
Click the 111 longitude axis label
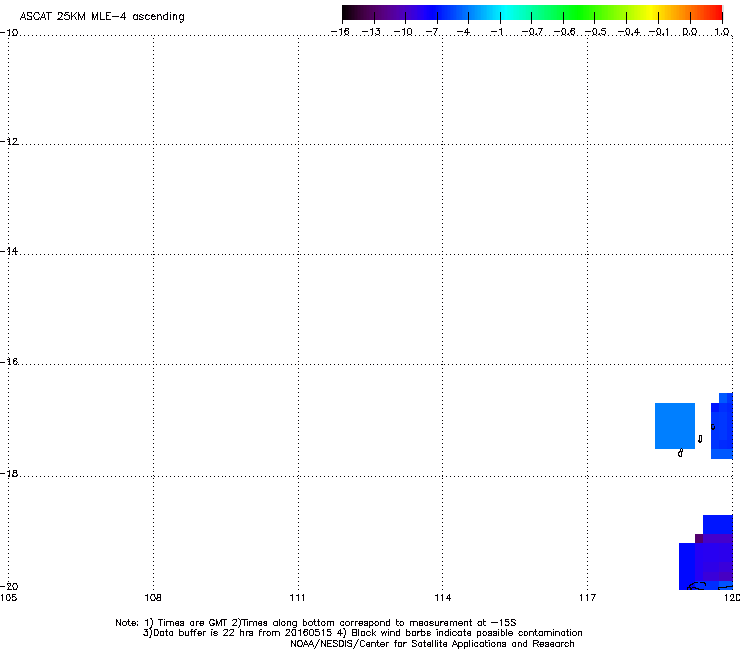297,598
